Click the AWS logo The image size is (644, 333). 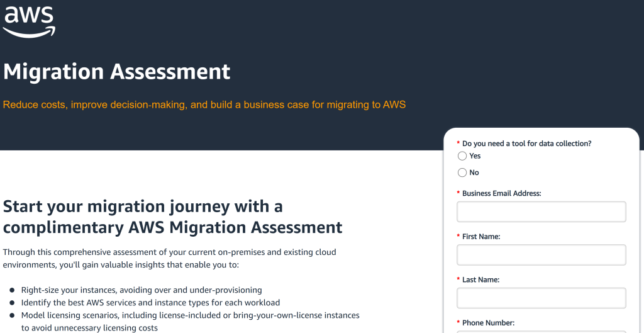click(x=29, y=22)
